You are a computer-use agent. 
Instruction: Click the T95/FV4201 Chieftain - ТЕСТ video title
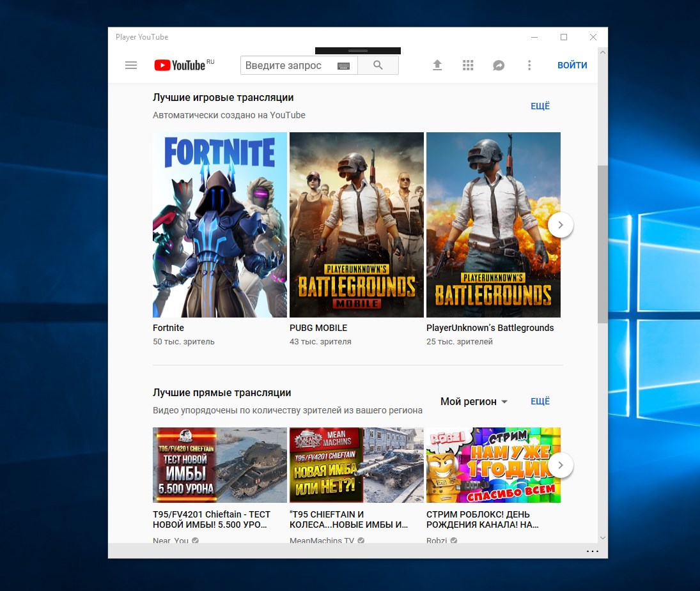pyautogui.click(x=212, y=519)
